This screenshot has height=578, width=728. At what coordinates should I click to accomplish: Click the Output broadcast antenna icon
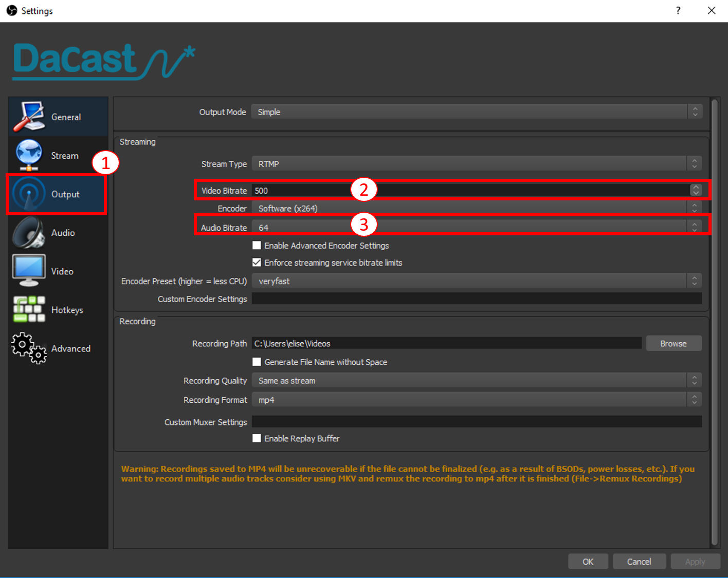[x=29, y=194]
